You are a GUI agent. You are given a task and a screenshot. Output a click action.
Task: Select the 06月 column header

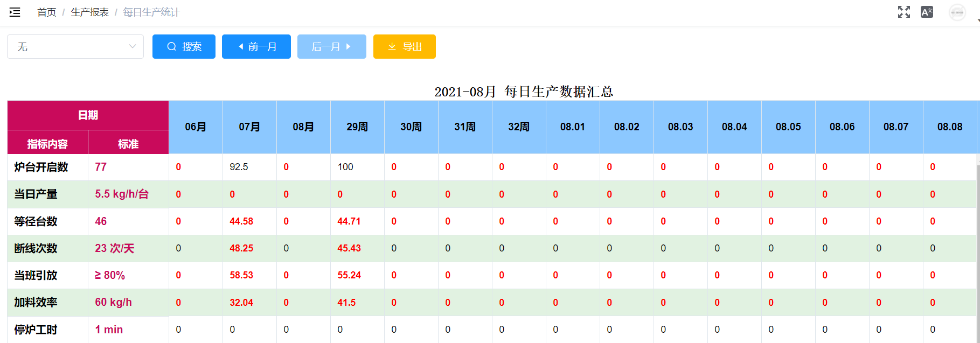tap(196, 127)
